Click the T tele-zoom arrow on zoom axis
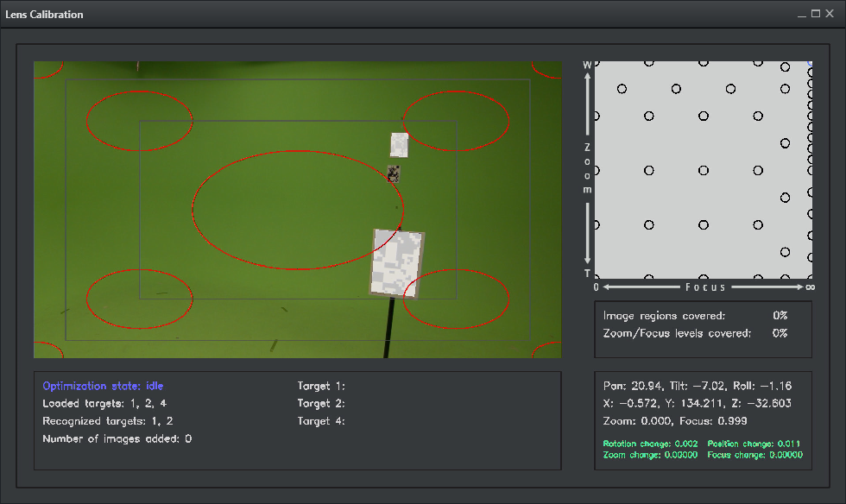The image size is (846, 504). click(x=588, y=271)
